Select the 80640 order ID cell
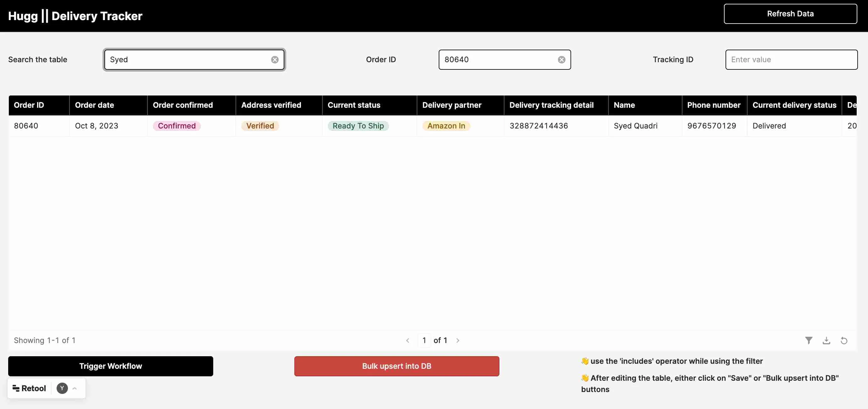868x409 pixels. [x=39, y=126]
